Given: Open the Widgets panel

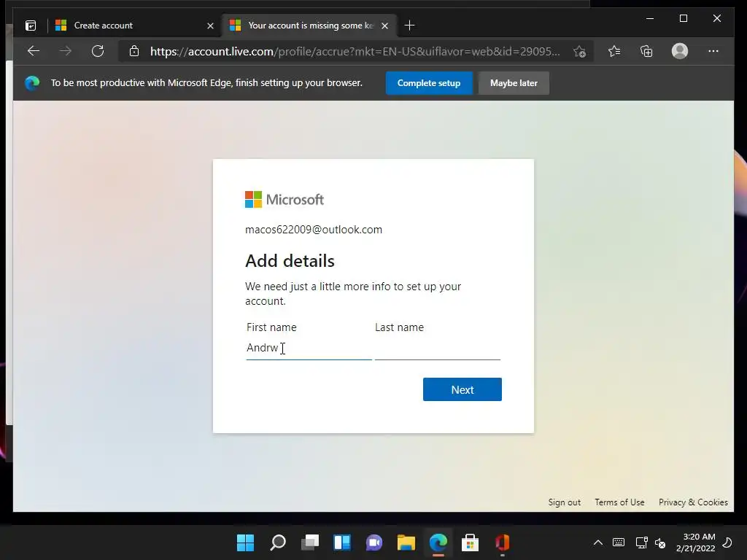Looking at the screenshot, I should [x=342, y=542].
